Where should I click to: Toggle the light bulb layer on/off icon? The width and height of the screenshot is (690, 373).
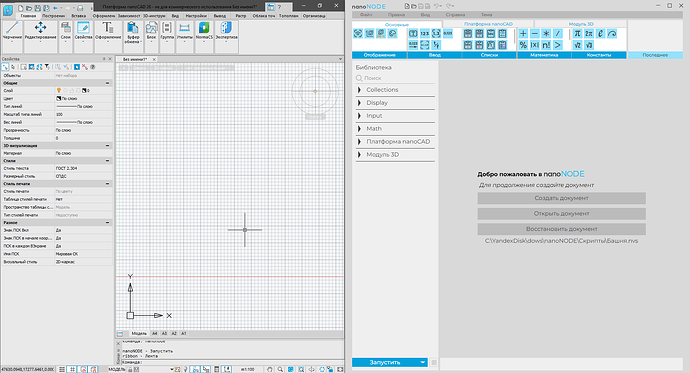click(59, 90)
